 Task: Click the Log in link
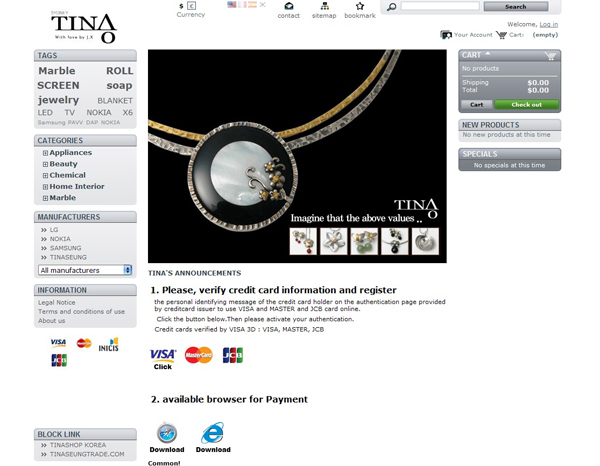549,23
